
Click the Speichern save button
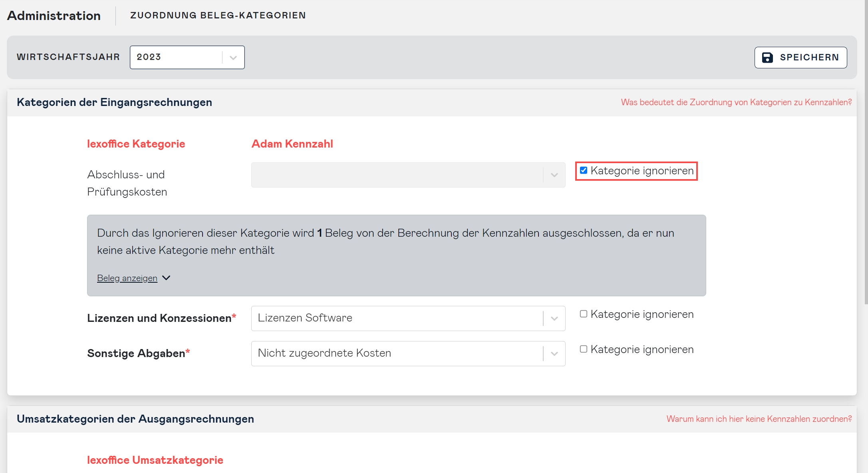click(x=800, y=58)
